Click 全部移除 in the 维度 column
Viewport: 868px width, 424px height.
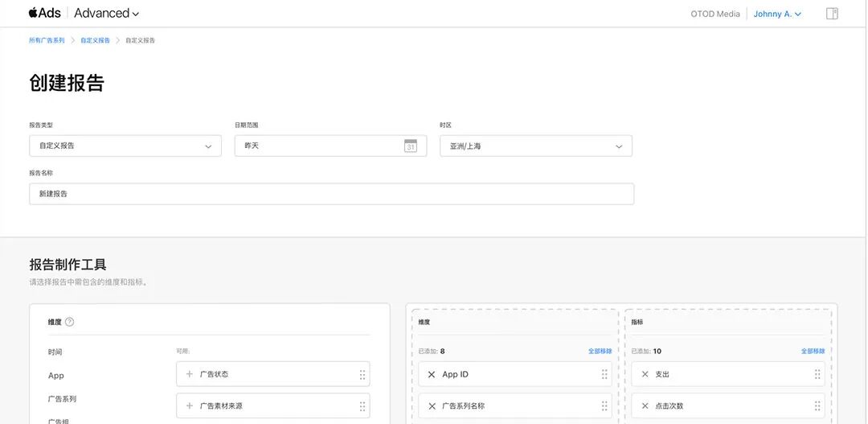coord(600,352)
